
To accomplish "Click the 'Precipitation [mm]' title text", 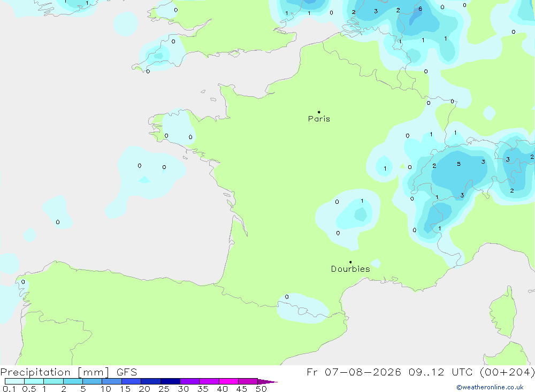I will pos(55,372).
